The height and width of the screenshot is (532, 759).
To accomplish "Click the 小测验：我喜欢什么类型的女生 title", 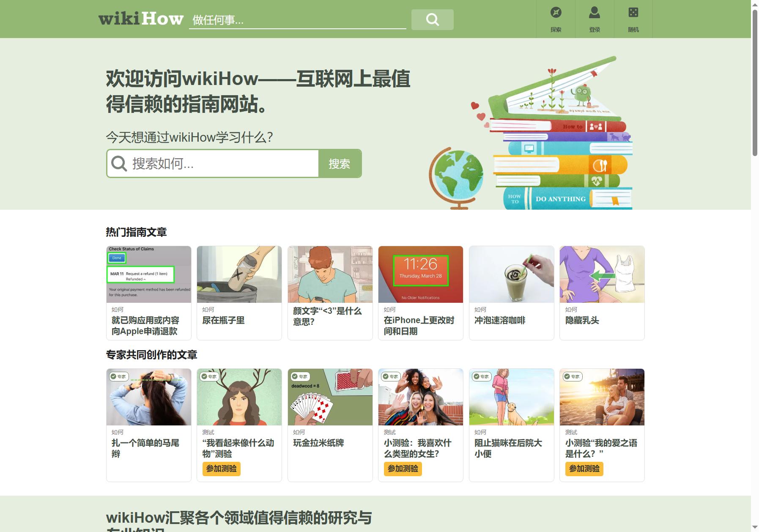I will point(418,448).
